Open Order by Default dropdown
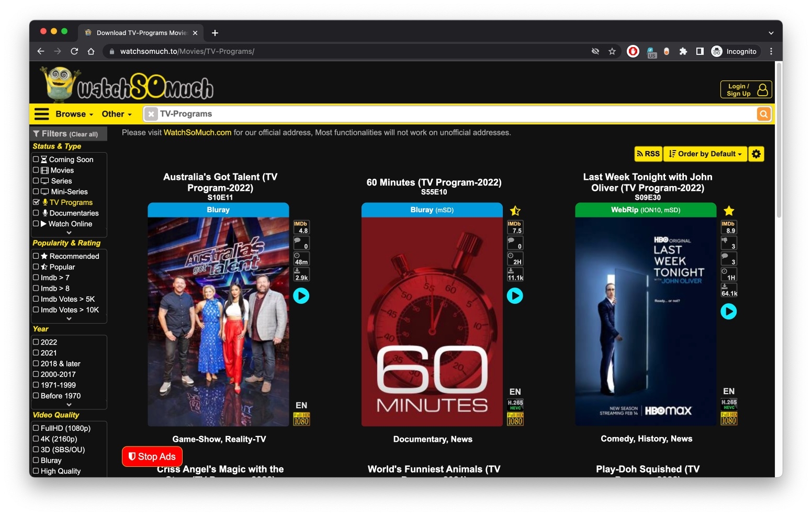The image size is (812, 516). coord(705,154)
